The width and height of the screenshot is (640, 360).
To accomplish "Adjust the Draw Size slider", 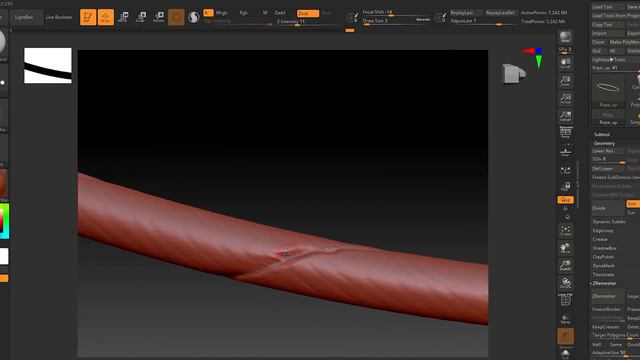I will (x=396, y=21).
